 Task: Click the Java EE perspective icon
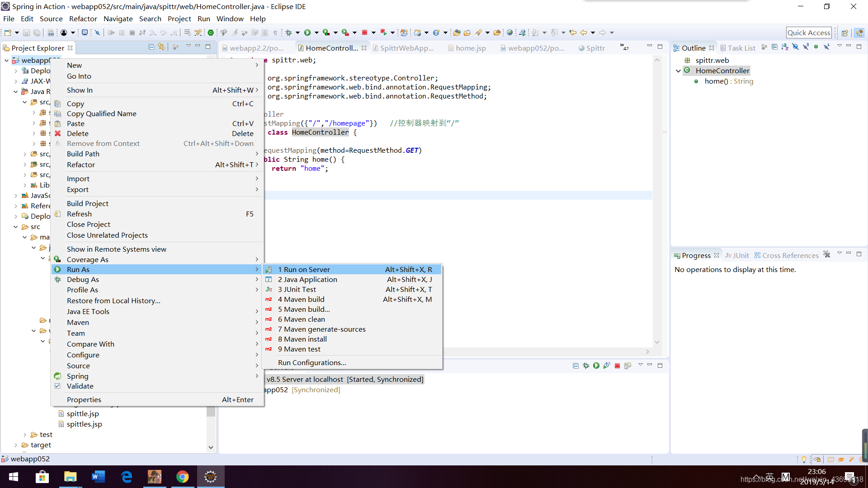[859, 33]
